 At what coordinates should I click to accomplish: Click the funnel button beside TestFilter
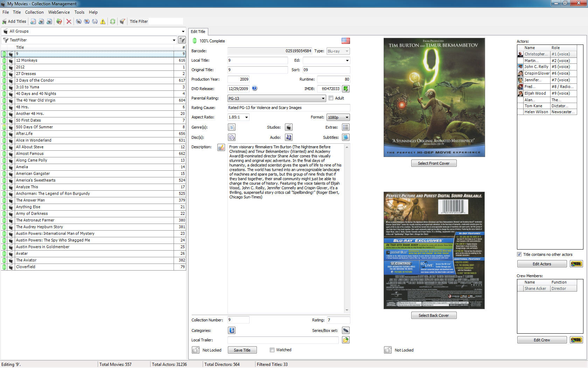coord(182,40)
